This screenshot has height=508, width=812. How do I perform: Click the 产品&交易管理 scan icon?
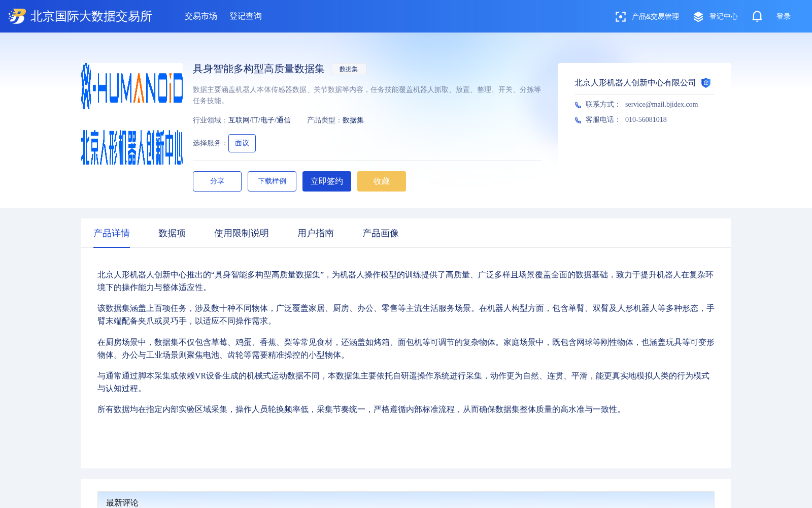620,17
